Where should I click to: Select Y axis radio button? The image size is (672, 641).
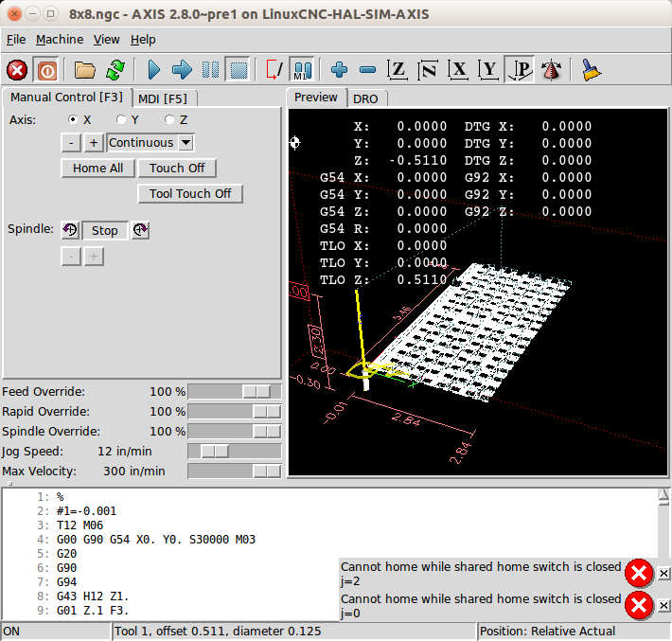121,119
